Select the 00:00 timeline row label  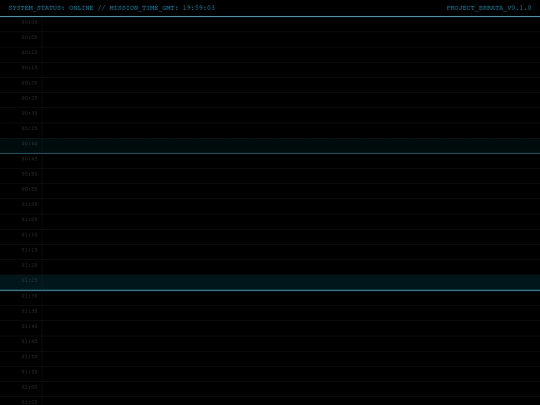29,22
